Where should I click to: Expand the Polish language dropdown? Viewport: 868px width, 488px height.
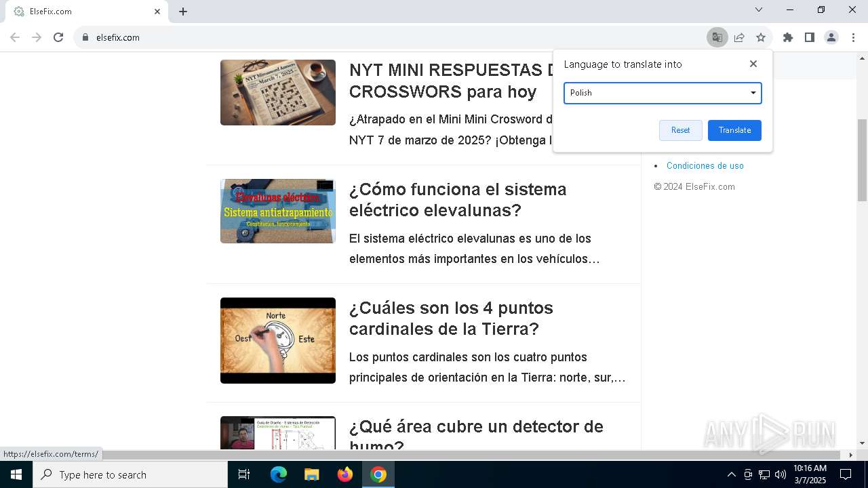coord(663,93)
